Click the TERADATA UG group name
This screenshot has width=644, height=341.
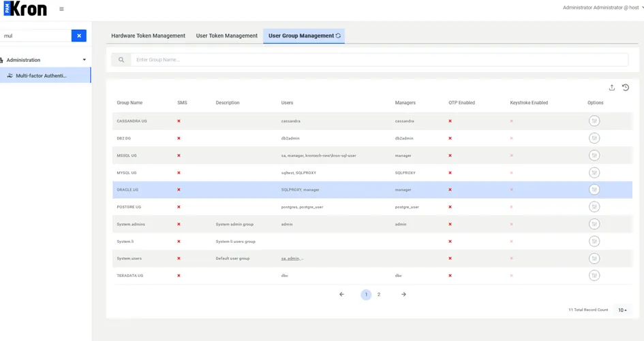(129, 276)
